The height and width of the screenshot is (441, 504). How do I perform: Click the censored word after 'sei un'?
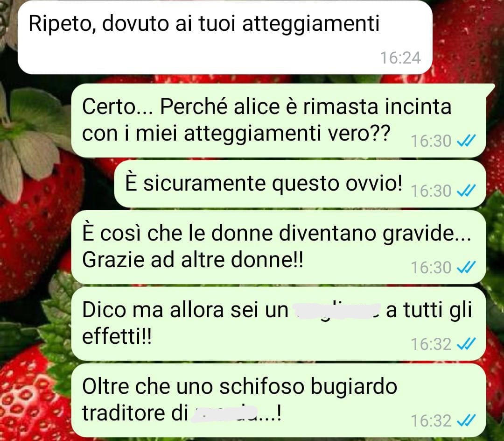[337, 310]
